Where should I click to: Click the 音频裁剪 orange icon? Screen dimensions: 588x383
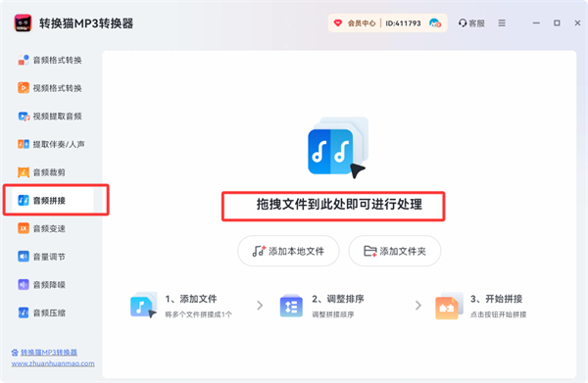pyautogui.click(x=24, y=172)
